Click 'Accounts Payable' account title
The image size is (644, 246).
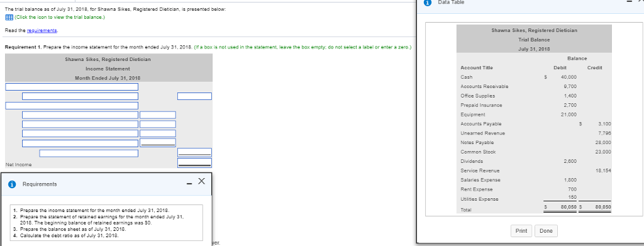coord(481,124)
